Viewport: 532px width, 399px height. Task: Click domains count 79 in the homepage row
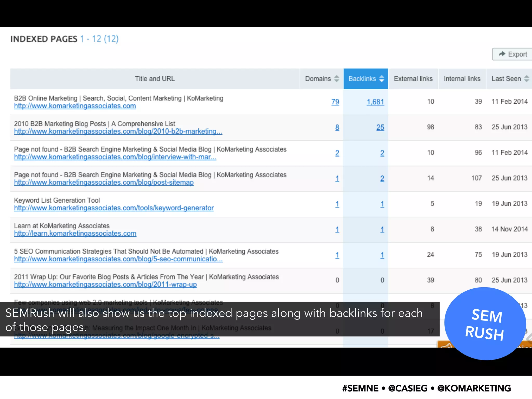335,102
